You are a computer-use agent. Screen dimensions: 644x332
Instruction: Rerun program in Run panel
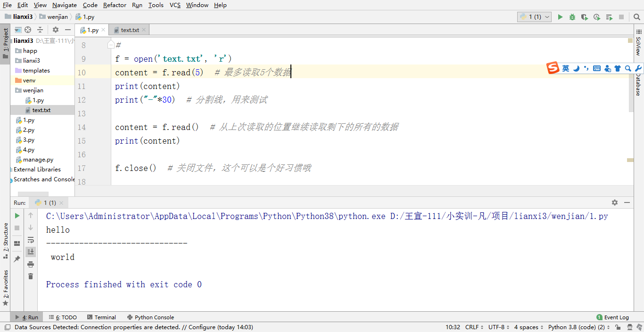coord(17,216)
